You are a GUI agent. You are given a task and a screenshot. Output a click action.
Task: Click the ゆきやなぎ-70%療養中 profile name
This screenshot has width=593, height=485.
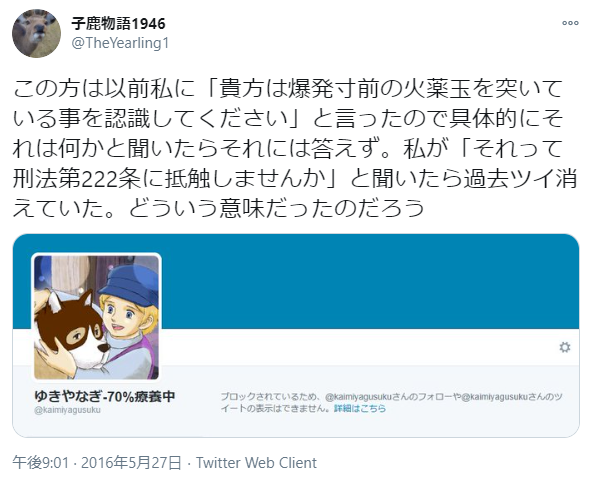[105, 396]
